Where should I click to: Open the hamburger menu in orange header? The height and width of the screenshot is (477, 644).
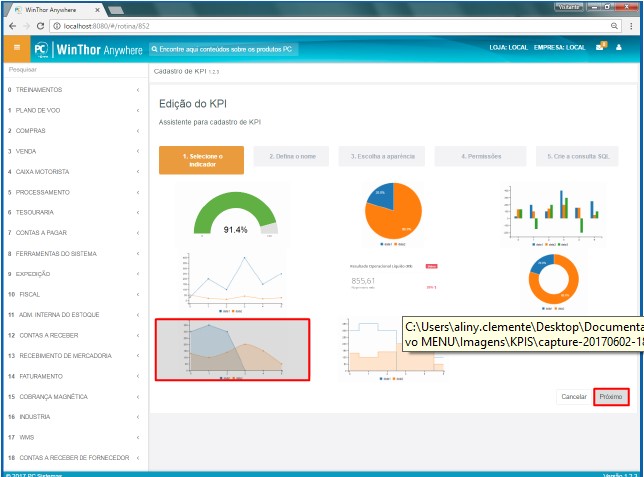pyautogui.click(x=17, y=48)
